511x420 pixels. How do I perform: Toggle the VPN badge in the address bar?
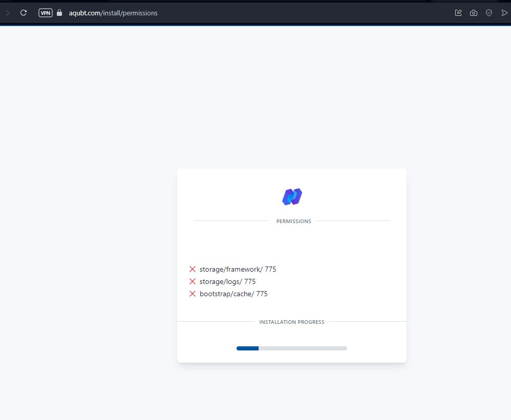tap(45, 13)
